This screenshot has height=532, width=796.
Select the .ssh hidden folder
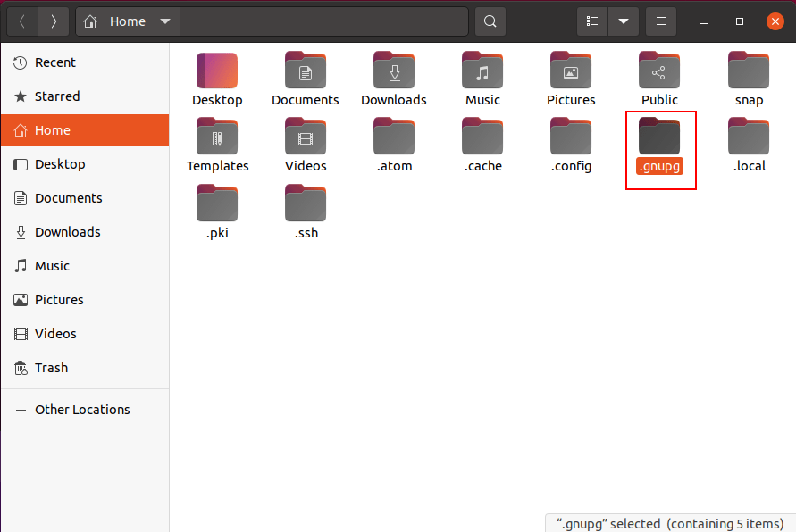[306, 204]
